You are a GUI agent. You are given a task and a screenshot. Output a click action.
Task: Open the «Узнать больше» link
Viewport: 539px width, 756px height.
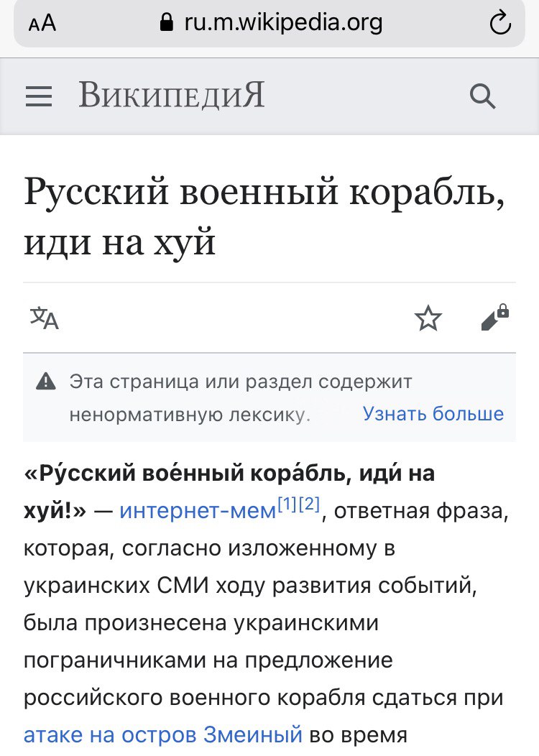click(433, 414)
